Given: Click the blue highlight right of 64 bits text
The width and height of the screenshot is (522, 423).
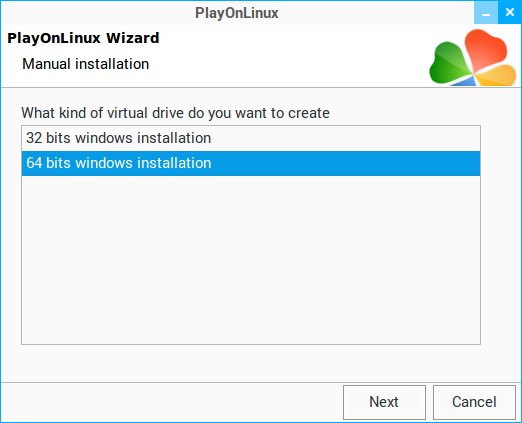Looking at the screenshot, I should 345,163.
